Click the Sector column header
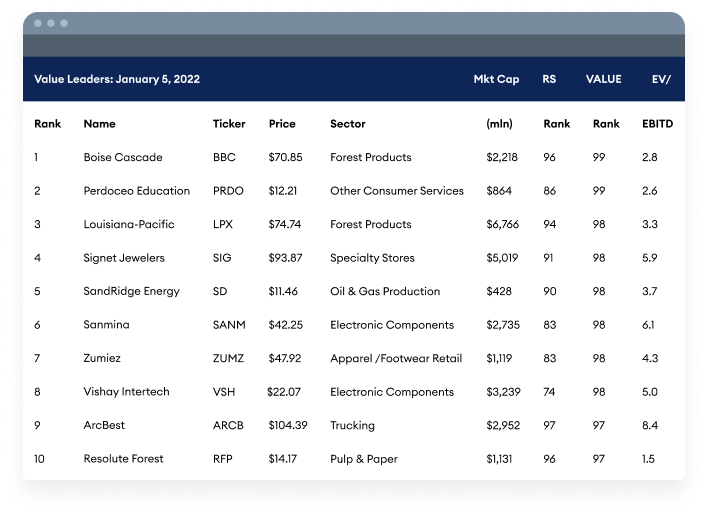The height and width of the screenshot is (514, 708). coord(348,124)
